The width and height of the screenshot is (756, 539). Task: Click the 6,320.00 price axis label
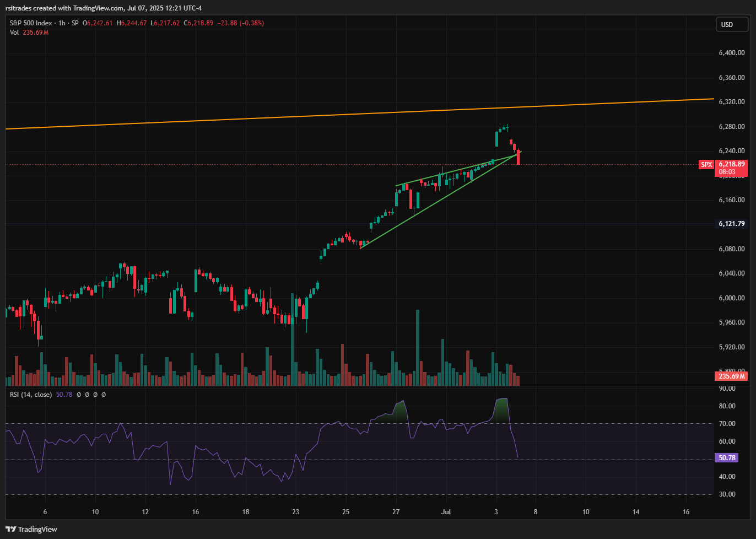tap(732, 102)
